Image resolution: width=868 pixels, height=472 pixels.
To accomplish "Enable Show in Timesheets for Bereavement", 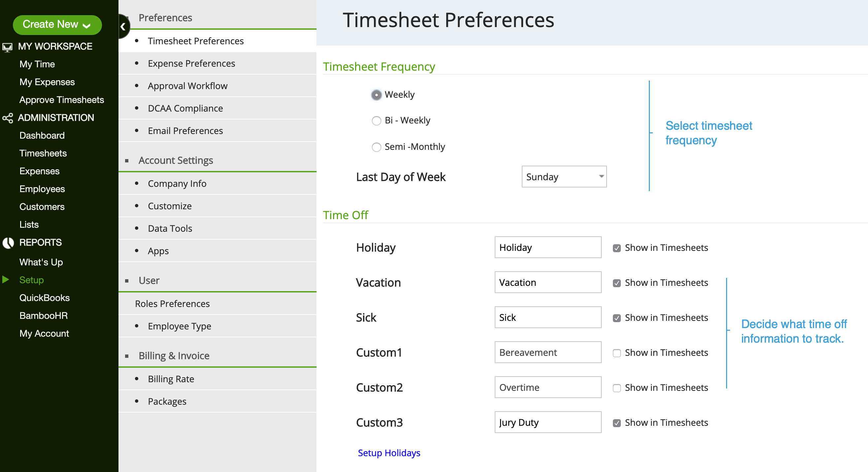I will click(x=617, y=353).
